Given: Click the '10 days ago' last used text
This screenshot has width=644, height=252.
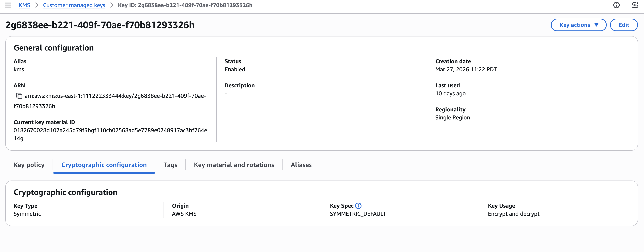Looking at the screenshot, I should (450, 93).
